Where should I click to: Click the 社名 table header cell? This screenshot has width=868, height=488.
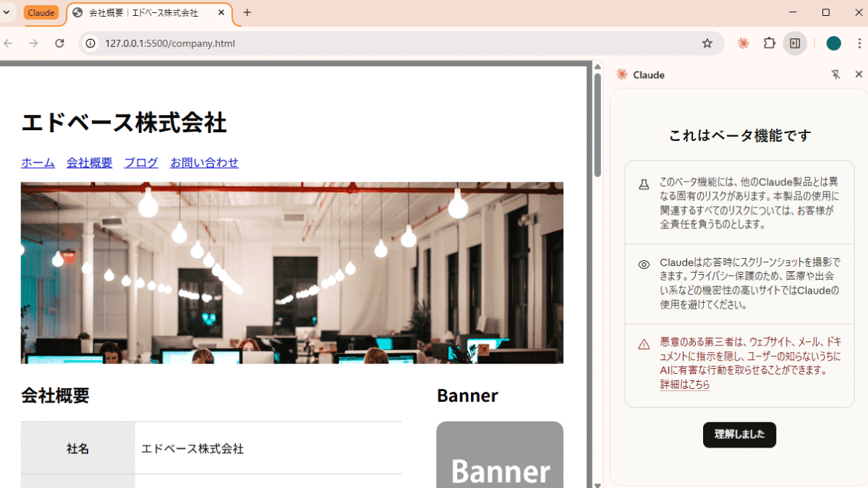coord(77,449)
